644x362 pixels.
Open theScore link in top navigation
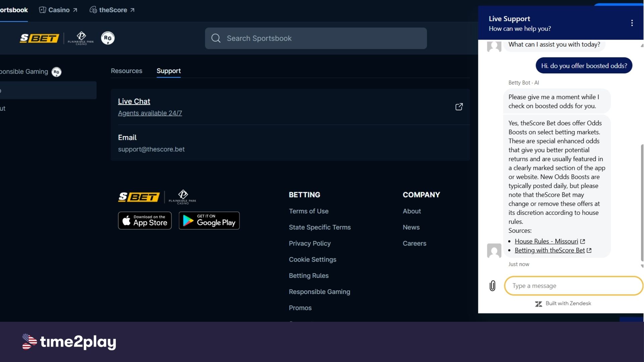point(112,10)
